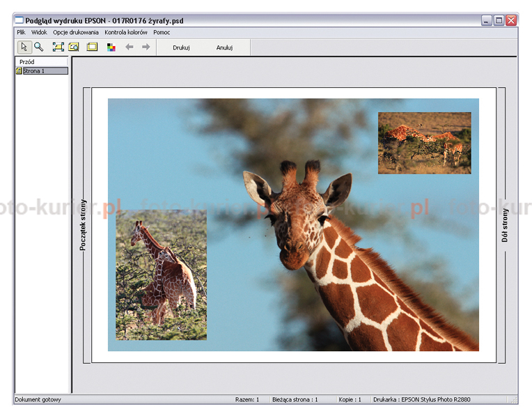Image resolution: width=532 pixels, height=418 pixels.
Task: Click the next page right arrow
Action: [146, 47]
